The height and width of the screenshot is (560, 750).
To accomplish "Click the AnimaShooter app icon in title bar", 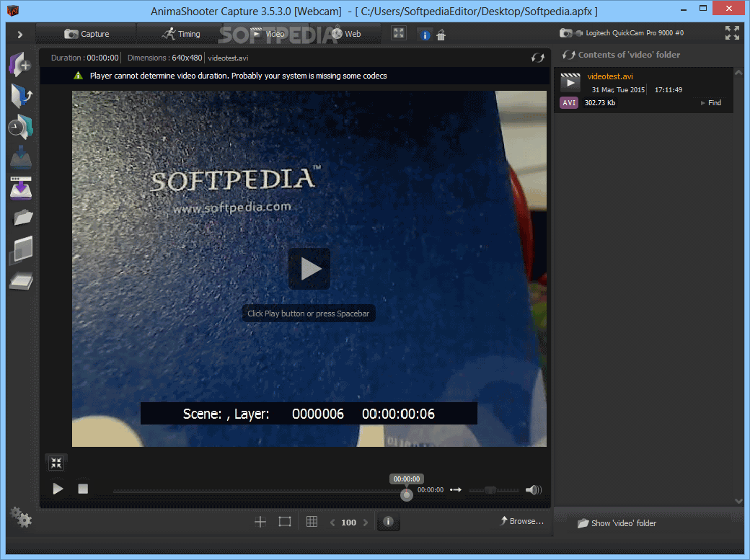I will point(13,10).
